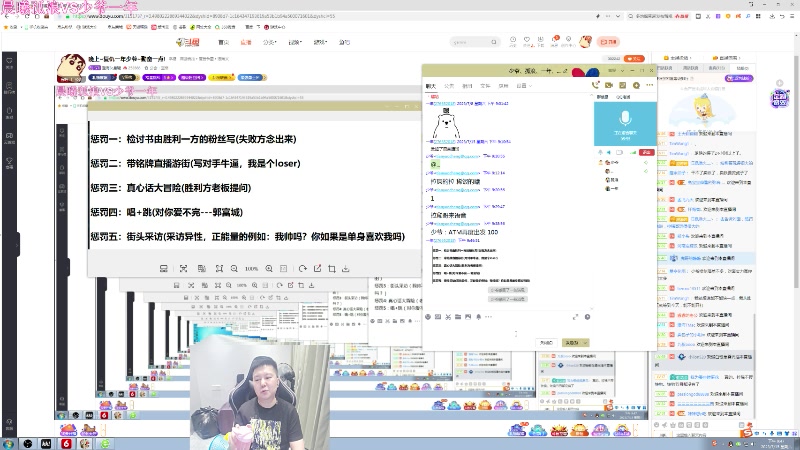This screenshot has width=800, height=450.
Task: Open the emoji picker in QQ message toolbar
Action: (x=428, y=317)
